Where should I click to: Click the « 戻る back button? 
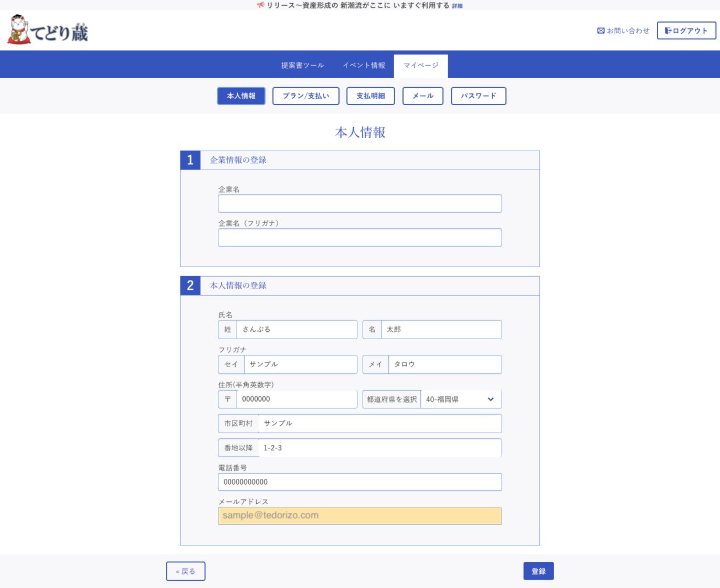coord(185,571)
